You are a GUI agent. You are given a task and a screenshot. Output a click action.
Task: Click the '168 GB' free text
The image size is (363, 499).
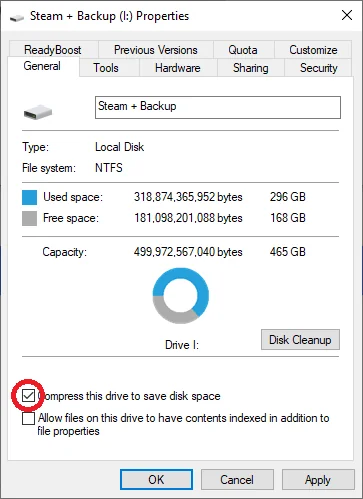[x=288, y=218]
